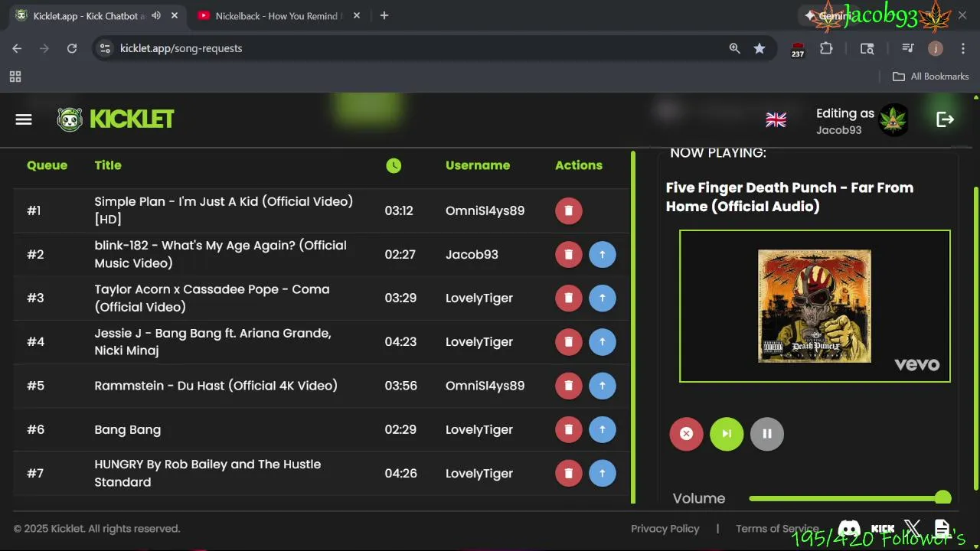Open the Chrome extensions puzzle icon
Viewport: 980px width, 551px height.
[x=826, y=48]
